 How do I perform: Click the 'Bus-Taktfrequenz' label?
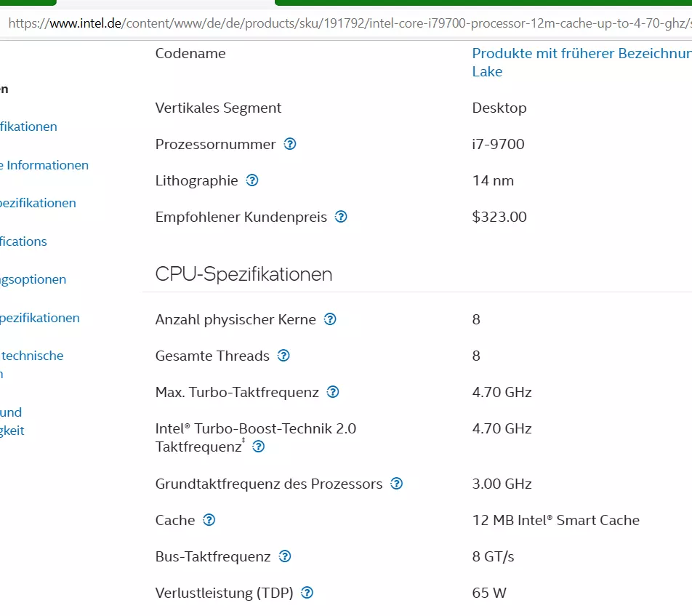point(213,557)
